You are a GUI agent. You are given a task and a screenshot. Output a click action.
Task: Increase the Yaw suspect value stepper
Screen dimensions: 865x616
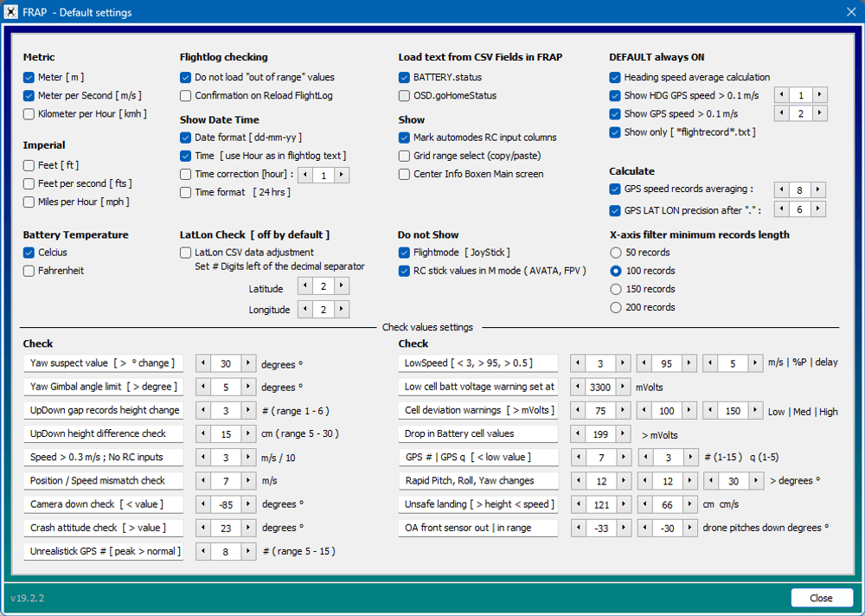pyautogui.click(x=249, y=363)
